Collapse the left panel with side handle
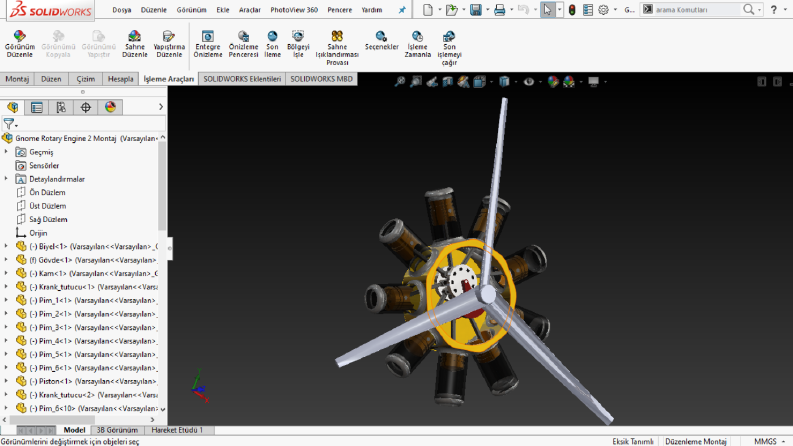 pyautogui.click(x=169, y=248)
